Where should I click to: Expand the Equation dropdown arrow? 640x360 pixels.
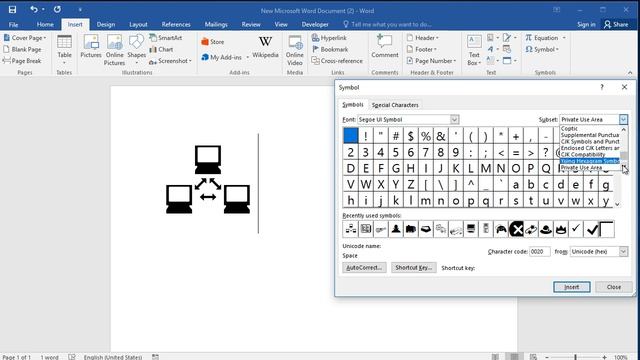click(564, 38)
